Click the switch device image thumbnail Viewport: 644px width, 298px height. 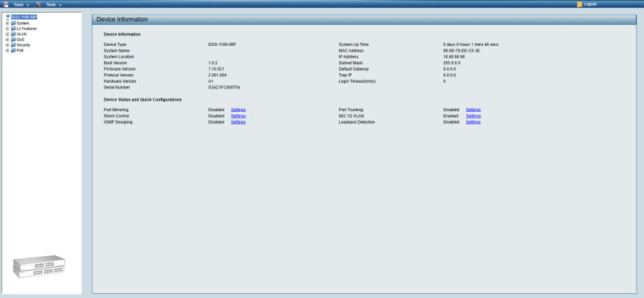click(39, 266)
